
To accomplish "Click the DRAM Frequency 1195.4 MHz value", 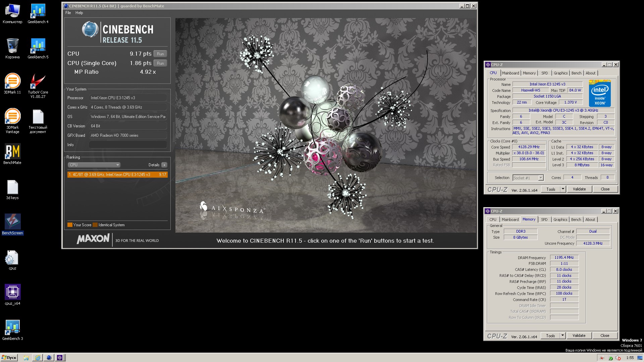I will click(x=564, y=258).
